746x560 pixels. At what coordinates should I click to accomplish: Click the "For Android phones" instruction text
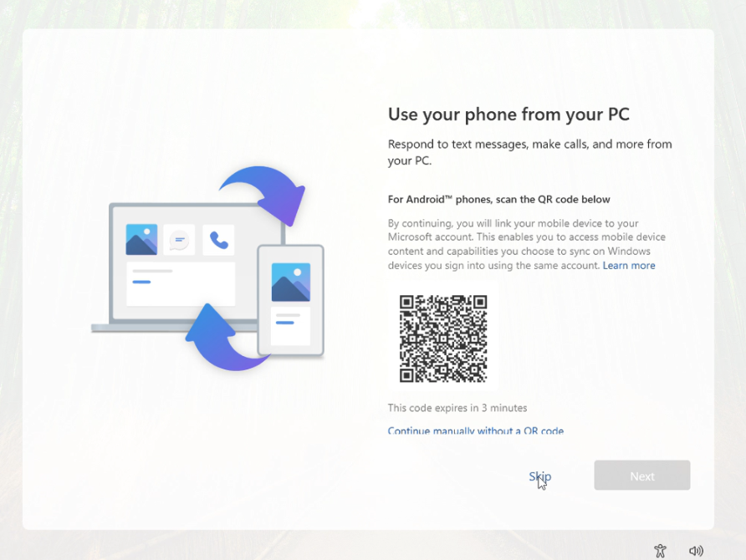click(498, 200)
